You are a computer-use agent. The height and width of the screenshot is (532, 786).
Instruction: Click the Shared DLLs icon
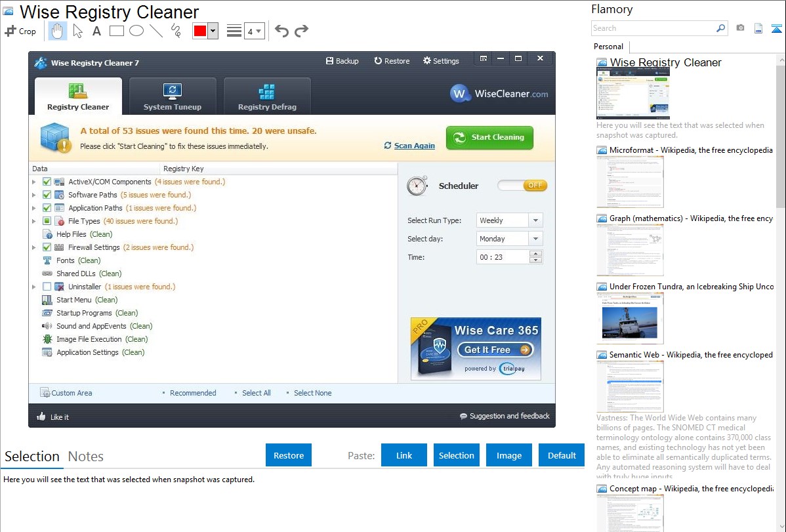47,274
